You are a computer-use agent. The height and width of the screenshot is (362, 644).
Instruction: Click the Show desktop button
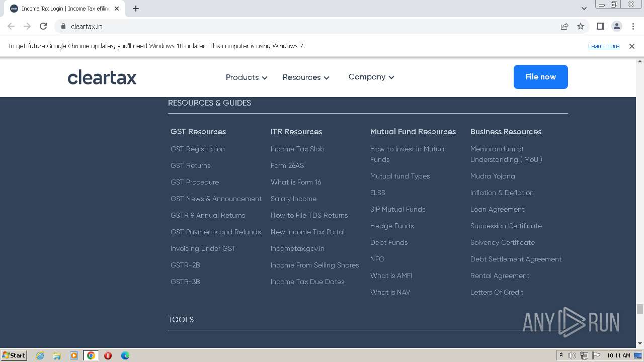coord(638,355)
